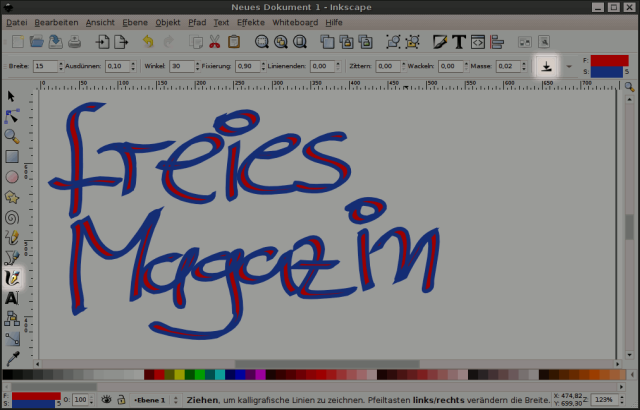The height and width of the screenshot is (410, 640).
Task: Cut selection with the scissors icon
Action: pos(214,42)
